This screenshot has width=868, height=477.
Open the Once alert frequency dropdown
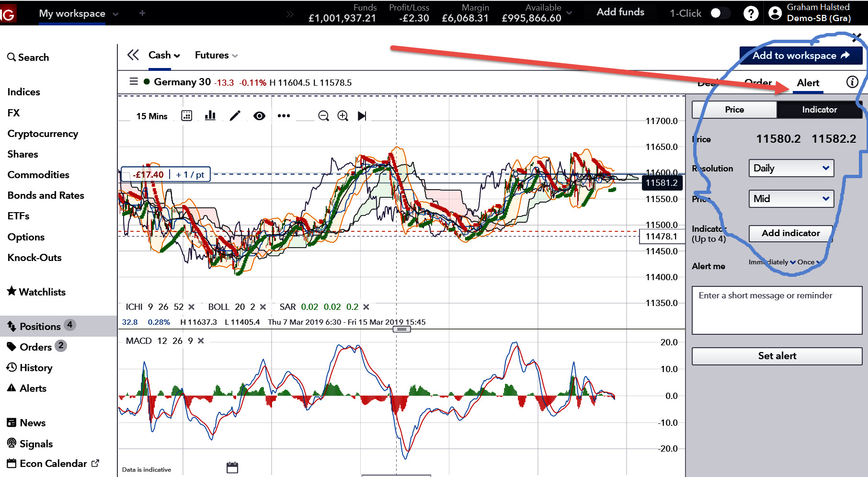(x=809, y=262)
